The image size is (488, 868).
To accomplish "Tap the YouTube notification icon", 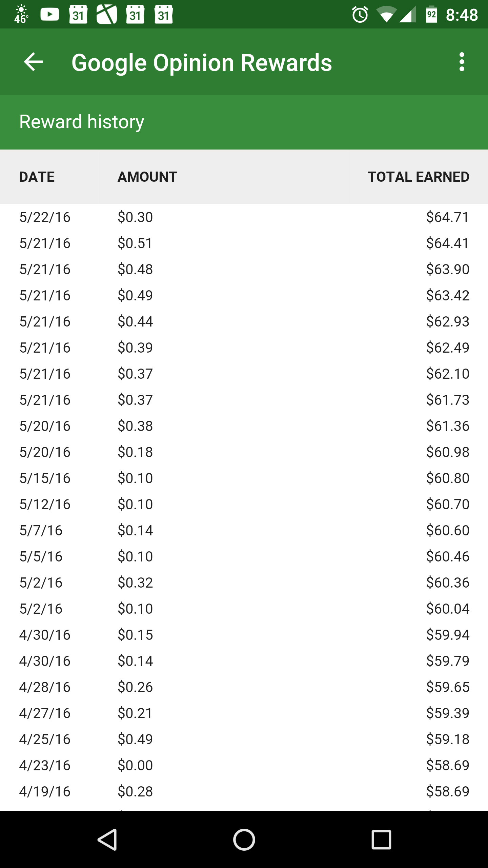I will 50,15.
